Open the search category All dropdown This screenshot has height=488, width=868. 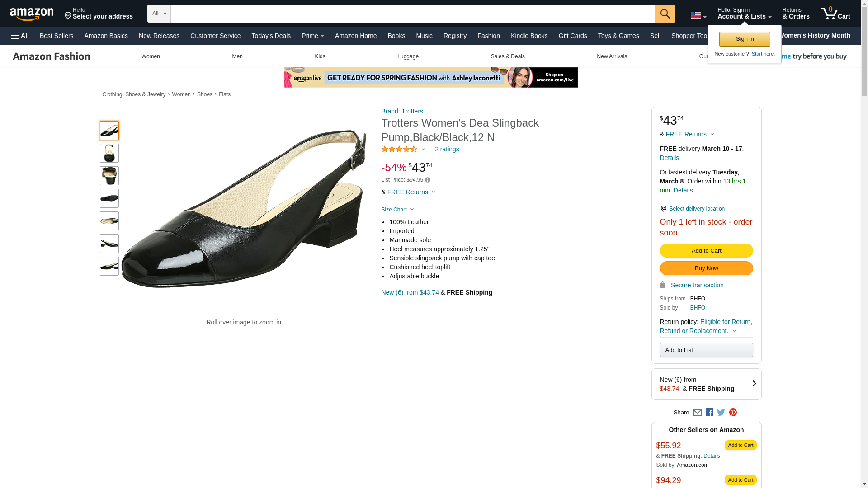(159, 14)
